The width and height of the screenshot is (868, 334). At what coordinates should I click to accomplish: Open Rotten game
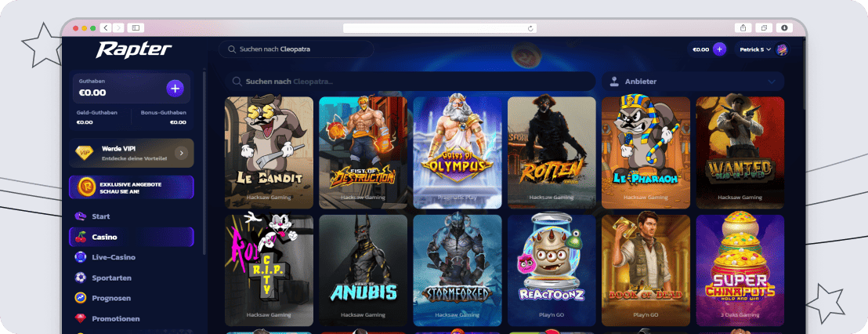coord(552,152)
